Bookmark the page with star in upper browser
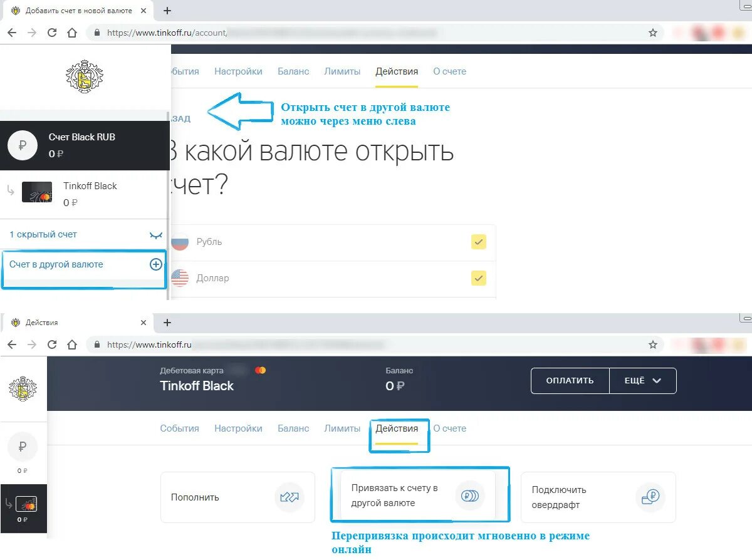752x560 pixels. (x=653, y=33)
